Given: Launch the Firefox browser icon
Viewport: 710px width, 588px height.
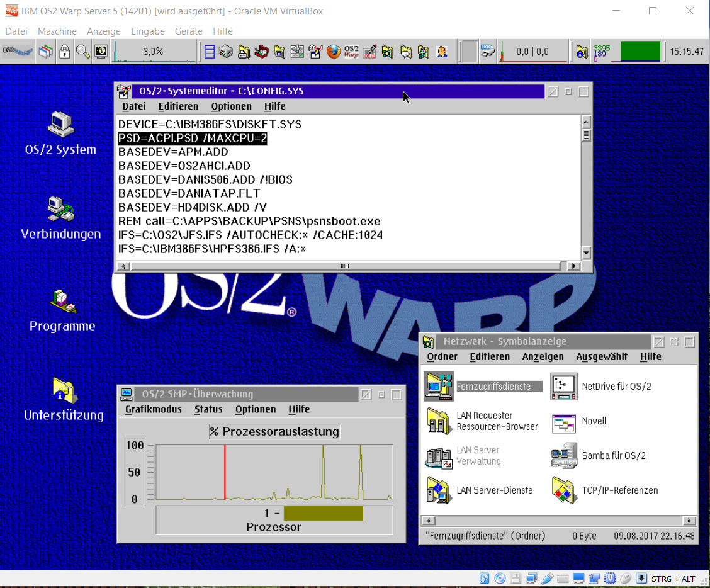Looking at the screenshot, I should 333,52.
